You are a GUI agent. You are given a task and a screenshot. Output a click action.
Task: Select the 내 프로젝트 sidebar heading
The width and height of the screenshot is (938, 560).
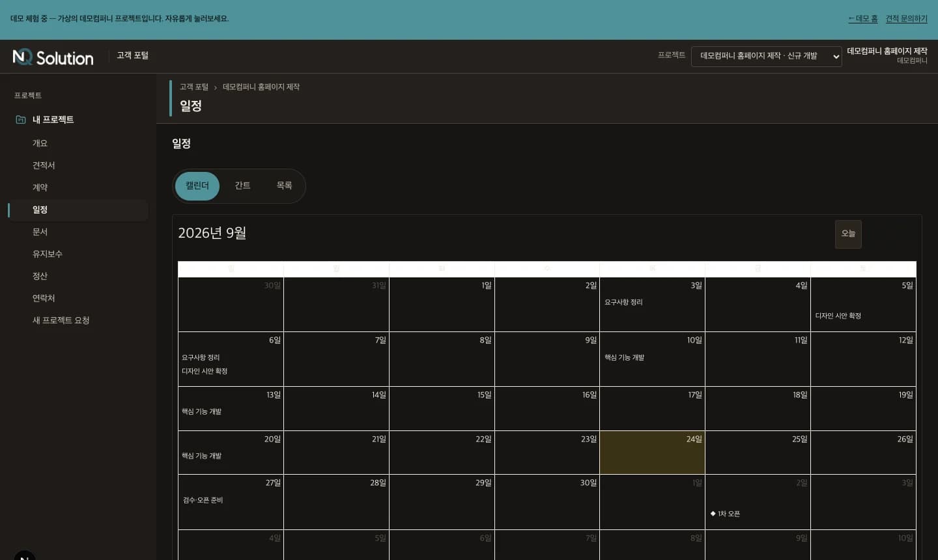[53, 120]
